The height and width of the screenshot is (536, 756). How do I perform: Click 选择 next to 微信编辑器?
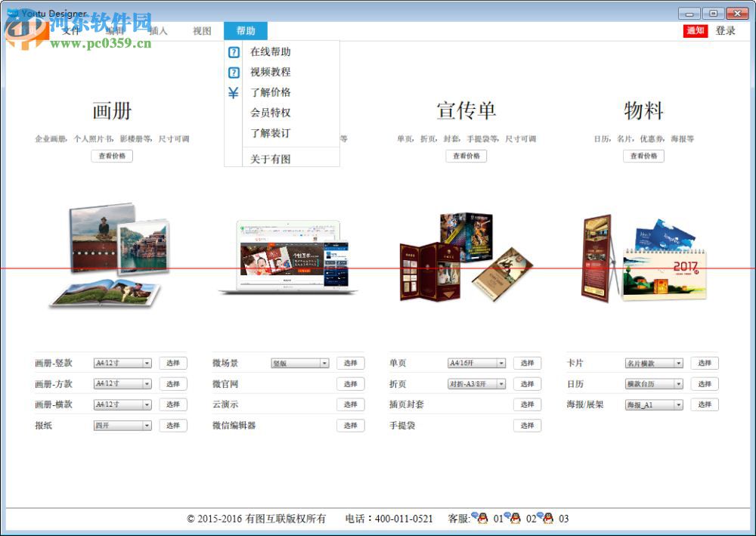tap(350, 426)
